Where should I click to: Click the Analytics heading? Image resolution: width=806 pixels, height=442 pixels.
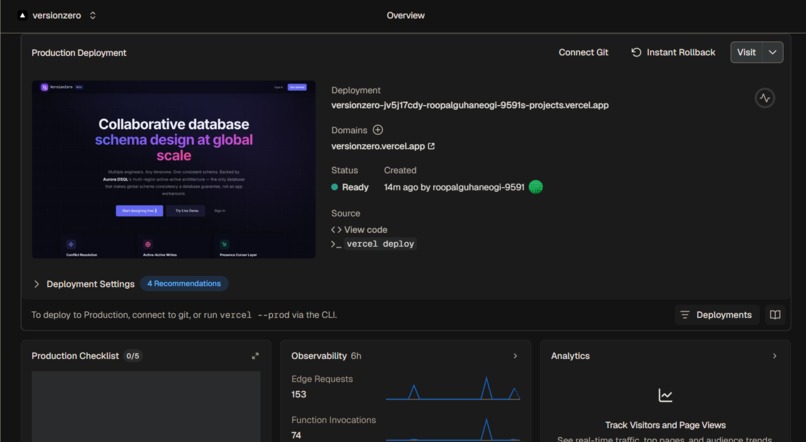570,356
